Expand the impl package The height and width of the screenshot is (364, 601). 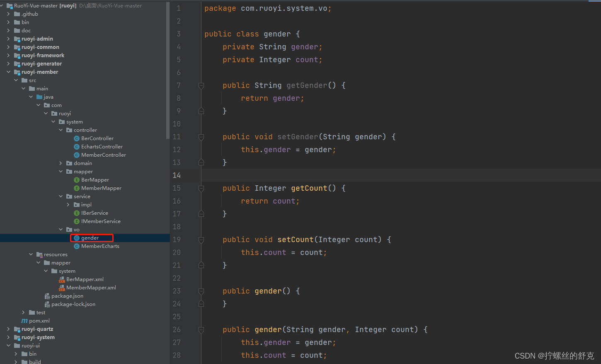click(x=68, y=205)
